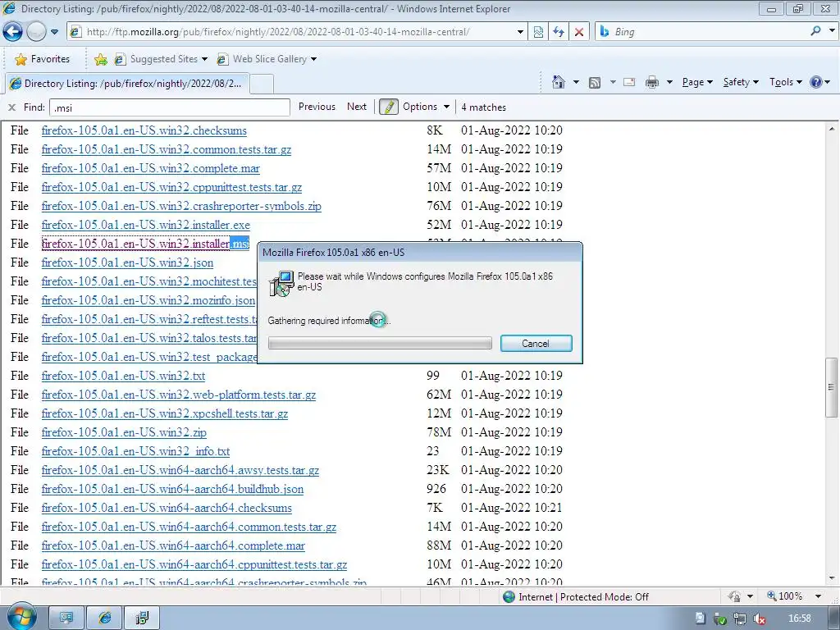Click the Help question mark icon
Screen dimensions: 840x630
click(x=816, y=82)
